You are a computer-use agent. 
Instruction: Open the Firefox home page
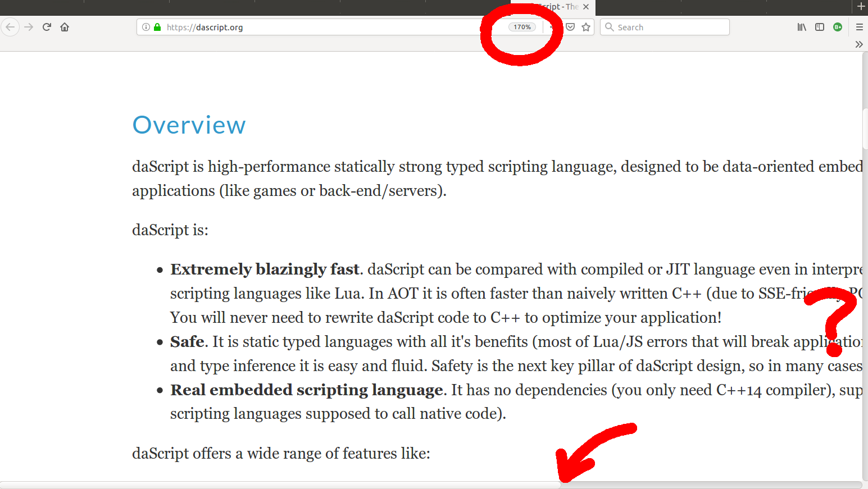pyautogui.click(x=65, y=27)
